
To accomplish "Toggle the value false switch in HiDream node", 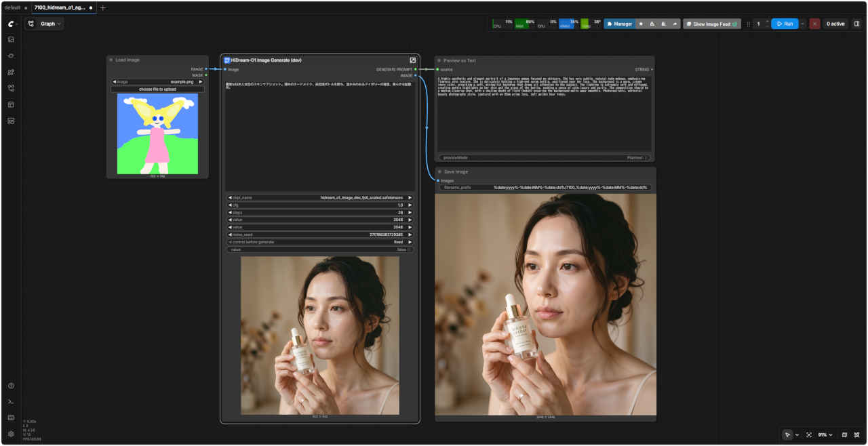I will (x=320, y=249).
